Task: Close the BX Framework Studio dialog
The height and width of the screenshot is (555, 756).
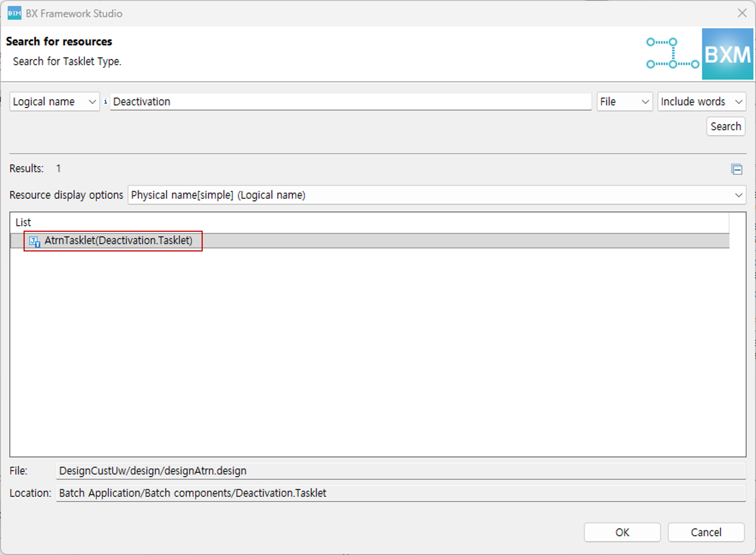Action: [x=742, y=13]
